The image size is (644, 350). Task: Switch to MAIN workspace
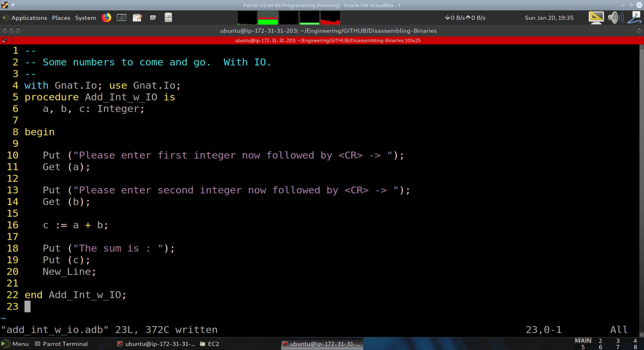tap(583, 341)
